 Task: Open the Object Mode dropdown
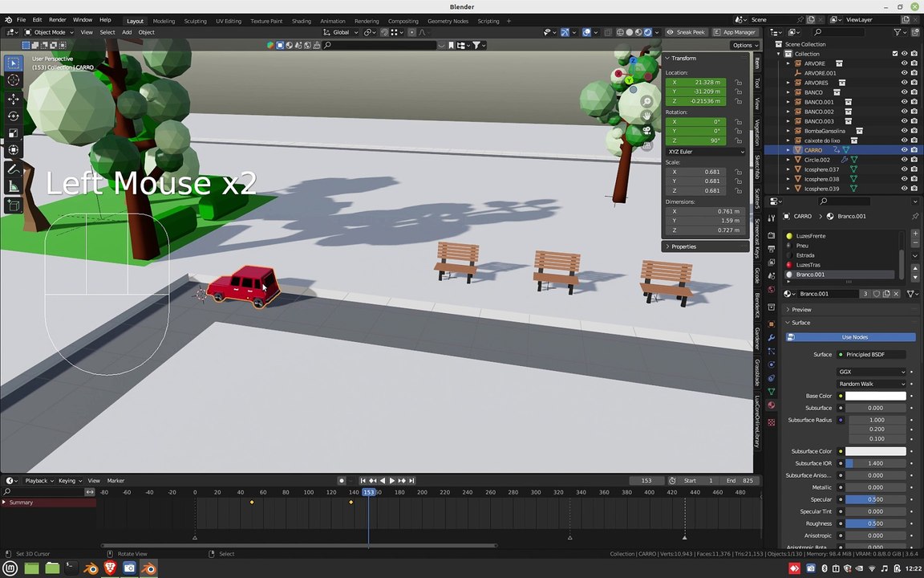click(x=49, y=32)
